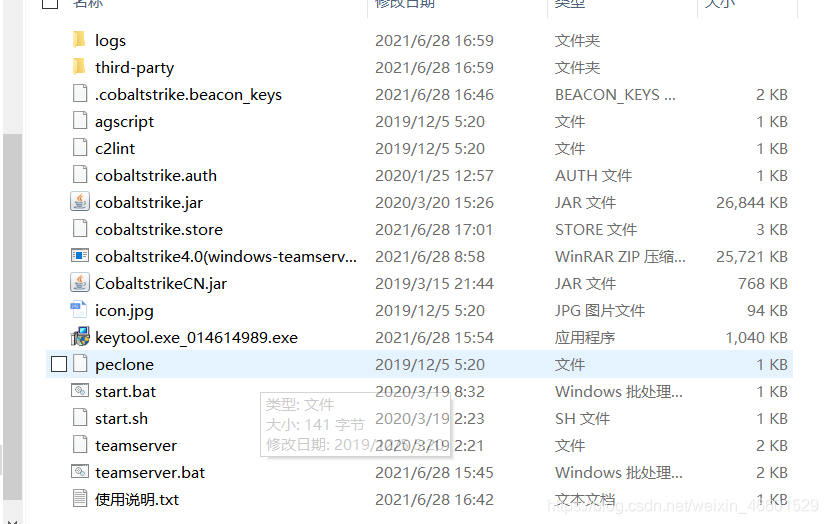This screenshot has width=828, height=524.
Task: Click the SH 文件 type cell
Action: click(582, 419)
